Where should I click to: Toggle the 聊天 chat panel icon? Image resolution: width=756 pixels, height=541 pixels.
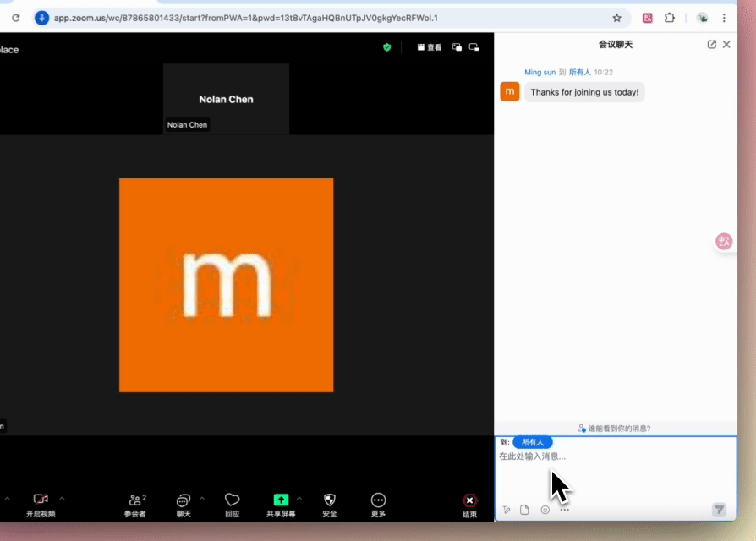click(184, 500)
